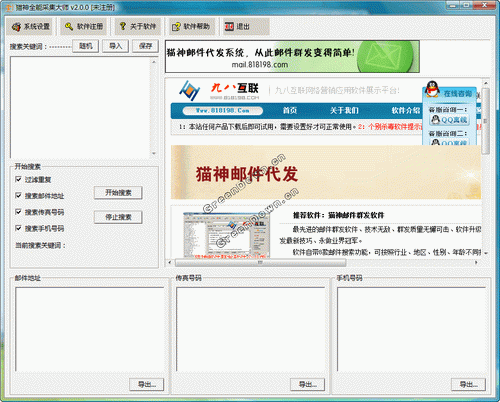Click browser panel scroll up arrow
The width and height of the screenshot is (500, 402).
(x=486, y=83)
